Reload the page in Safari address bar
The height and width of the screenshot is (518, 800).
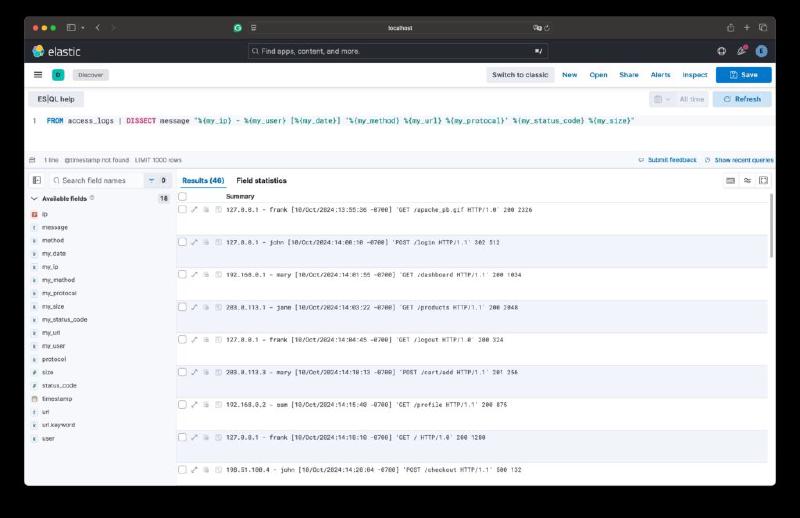click(547, 28)
